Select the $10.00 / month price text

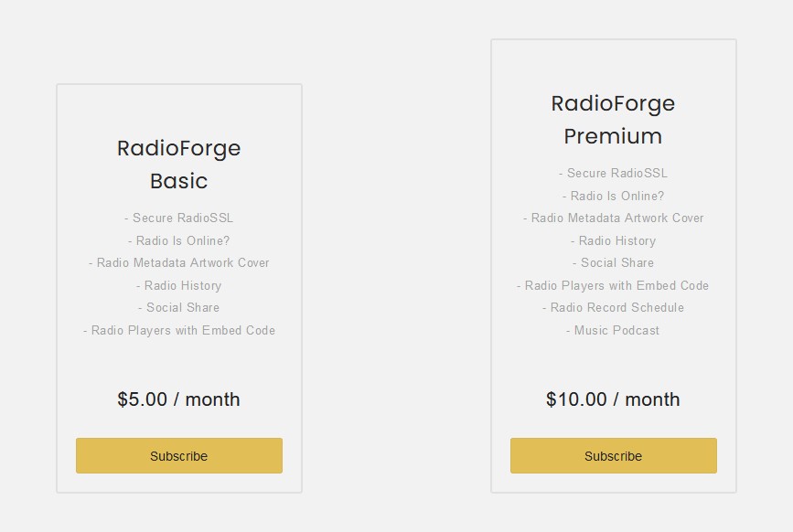[x=613, y=399]
